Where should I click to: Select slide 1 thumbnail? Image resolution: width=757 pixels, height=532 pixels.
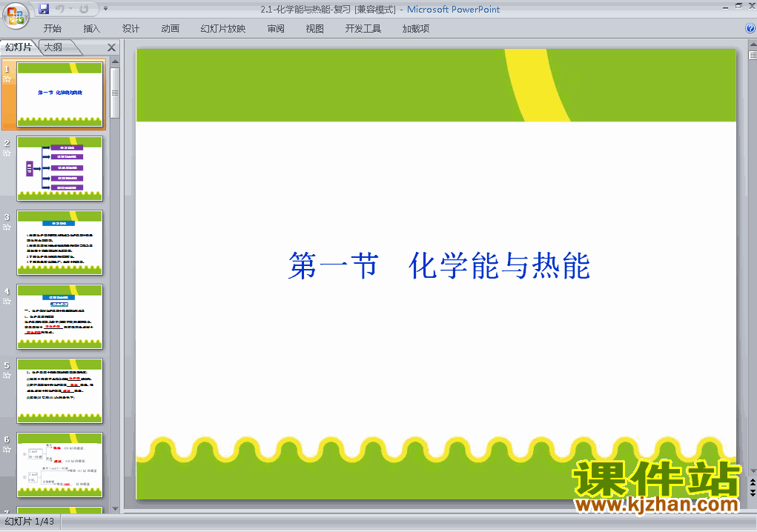coord(60,95)
